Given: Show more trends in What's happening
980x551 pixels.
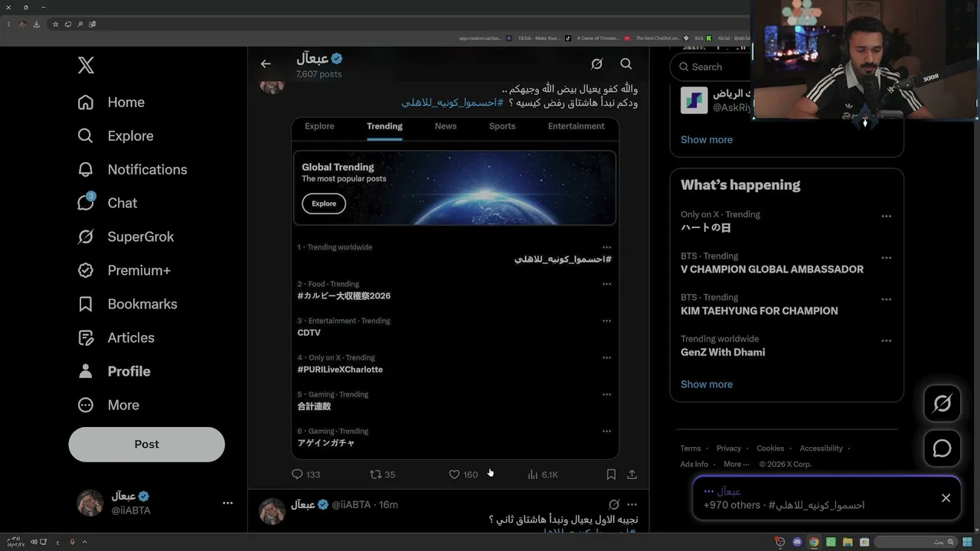Looking at the screenshot, I should pos(707,384).
